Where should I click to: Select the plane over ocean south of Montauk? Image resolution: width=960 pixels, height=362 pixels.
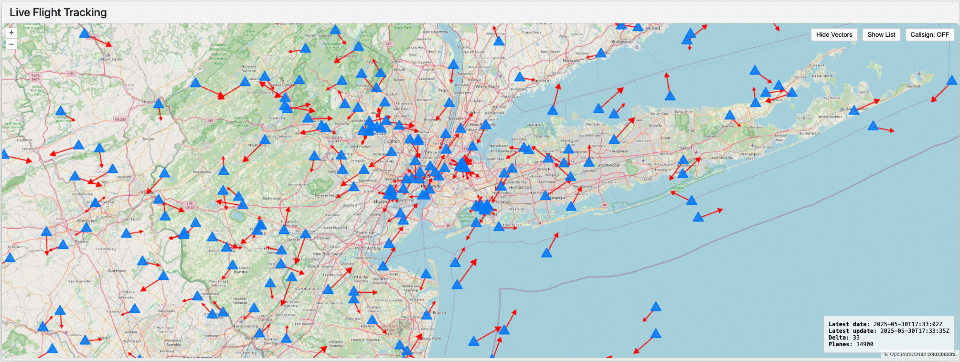tap(873, 126)
